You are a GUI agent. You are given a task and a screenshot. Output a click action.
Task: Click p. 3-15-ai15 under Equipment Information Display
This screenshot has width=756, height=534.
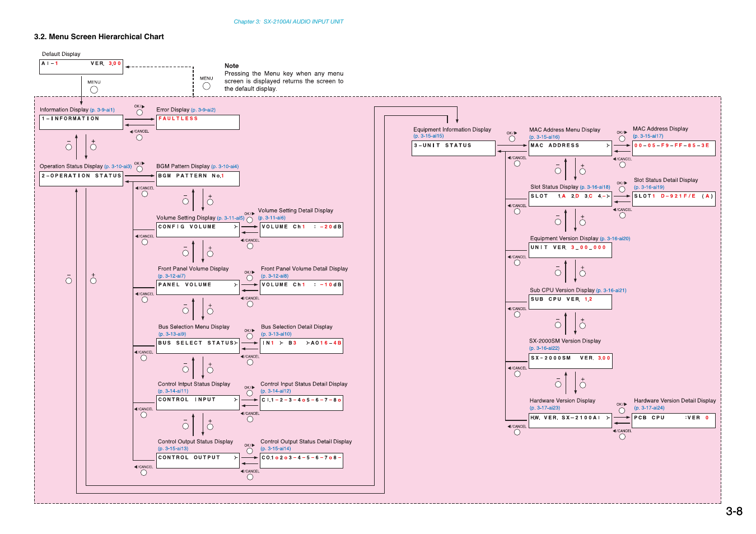coord(428,136)
